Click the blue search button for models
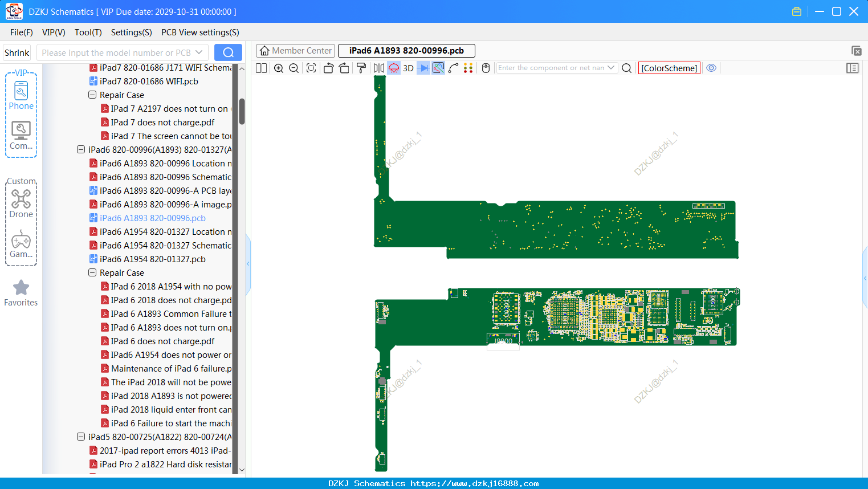The height and width of the screenshot is (489, 868). coord(228,52)
